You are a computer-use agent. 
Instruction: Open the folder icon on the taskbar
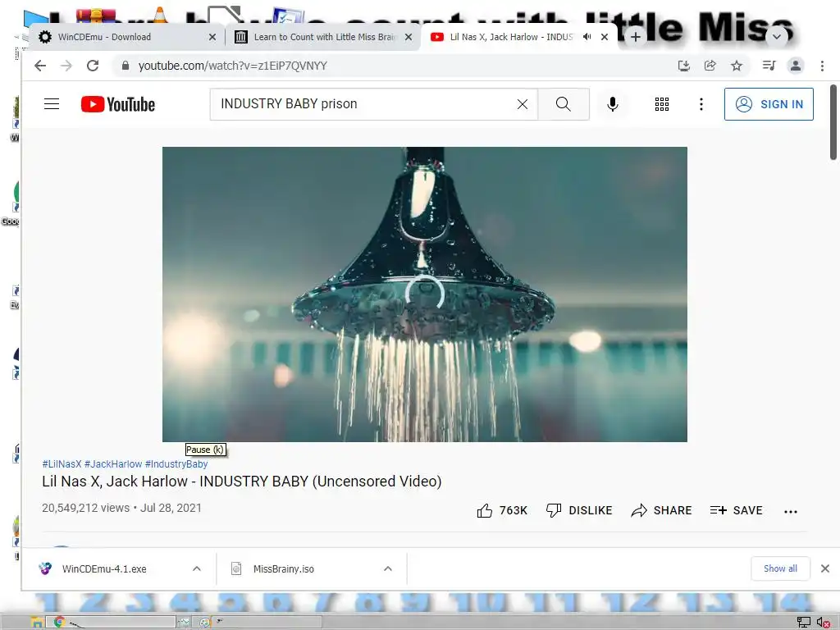click(36, 622)
